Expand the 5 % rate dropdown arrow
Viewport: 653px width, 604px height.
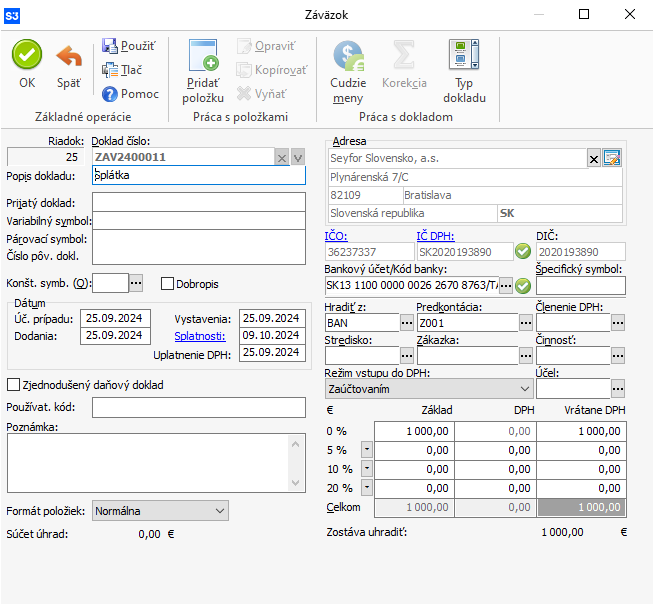point(366,449)
